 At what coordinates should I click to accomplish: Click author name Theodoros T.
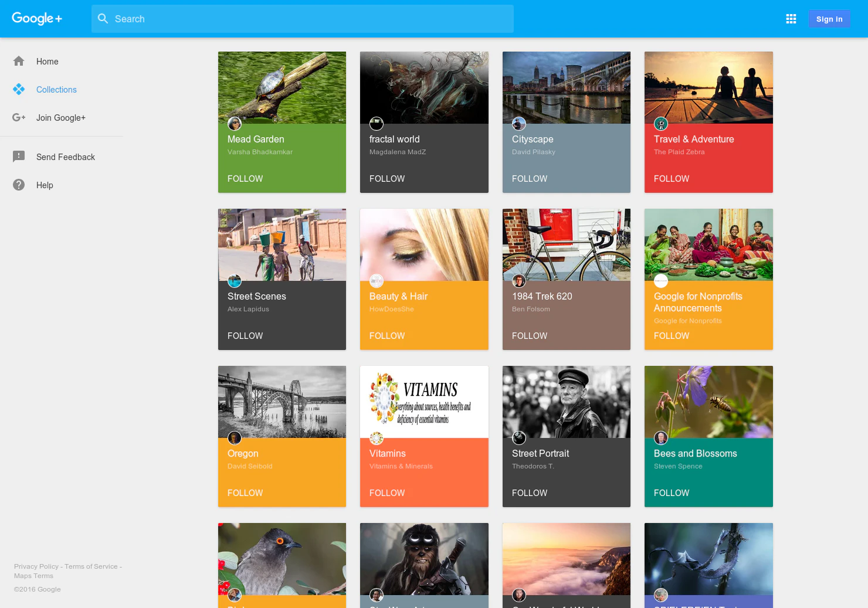(x=533, y=466)
